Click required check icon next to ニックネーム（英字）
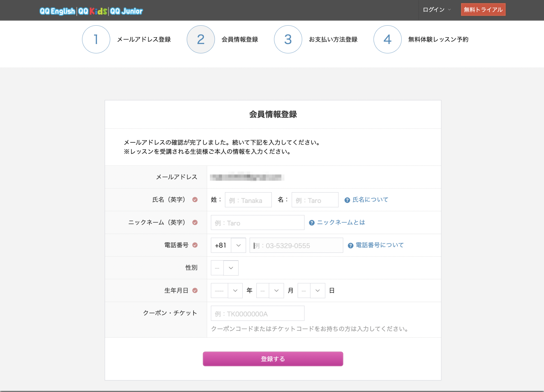The image size is (544, 392). pos(195,222)
